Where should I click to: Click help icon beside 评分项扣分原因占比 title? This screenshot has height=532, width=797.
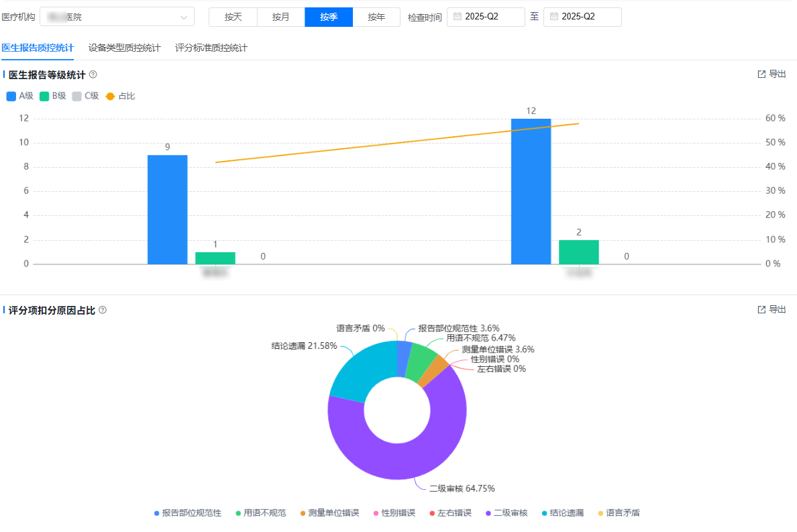(103, 310)
